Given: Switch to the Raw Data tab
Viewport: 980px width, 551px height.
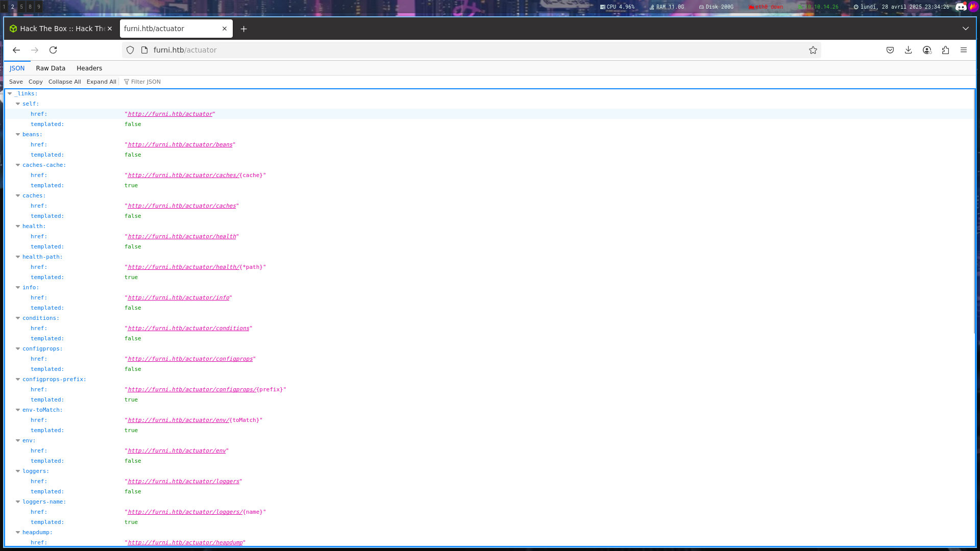Looking at the screenshot, I should 51,68.
